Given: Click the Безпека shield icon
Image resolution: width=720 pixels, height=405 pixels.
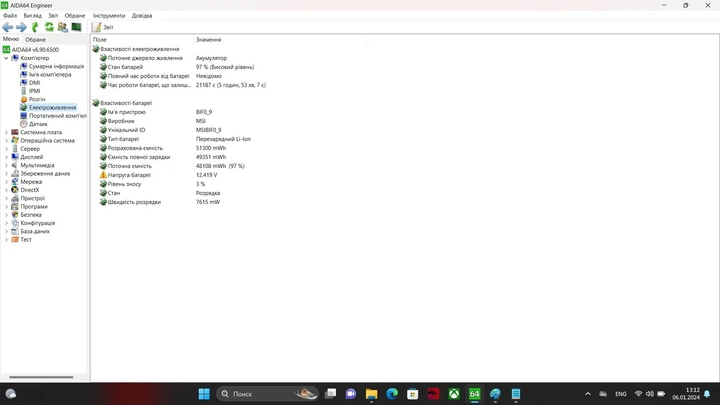Looking at the screenshot, I should point(15,215).
